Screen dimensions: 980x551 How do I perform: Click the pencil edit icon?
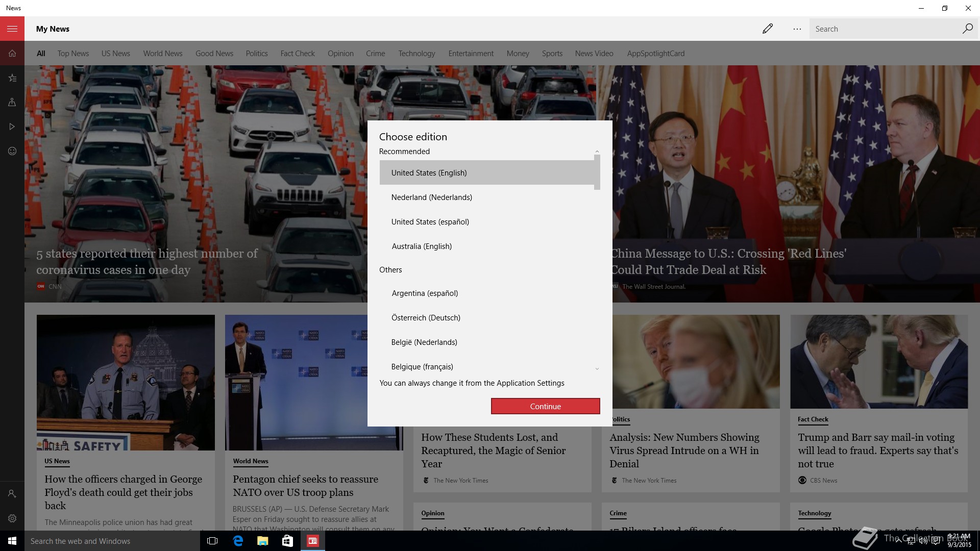click(768, 29)
